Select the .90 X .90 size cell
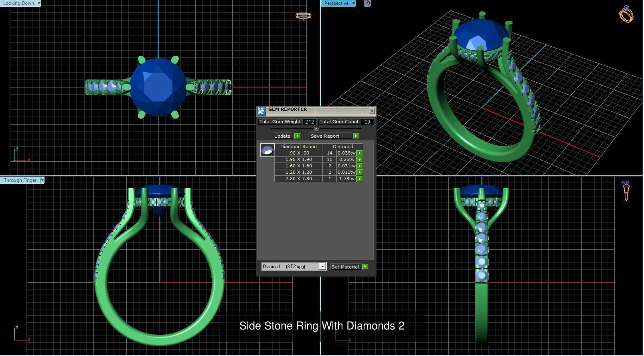Viewport: 644px width, 356px height. [298, 153]
